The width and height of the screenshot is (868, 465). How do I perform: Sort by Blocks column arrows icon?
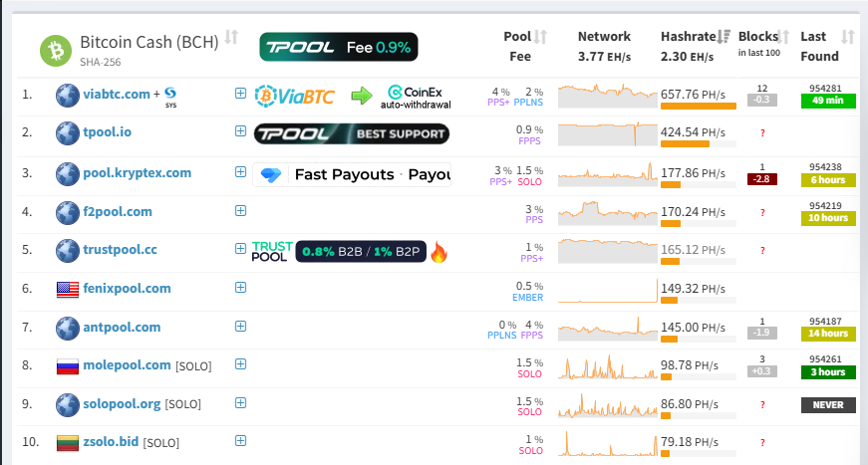click(x=782, y=37)
